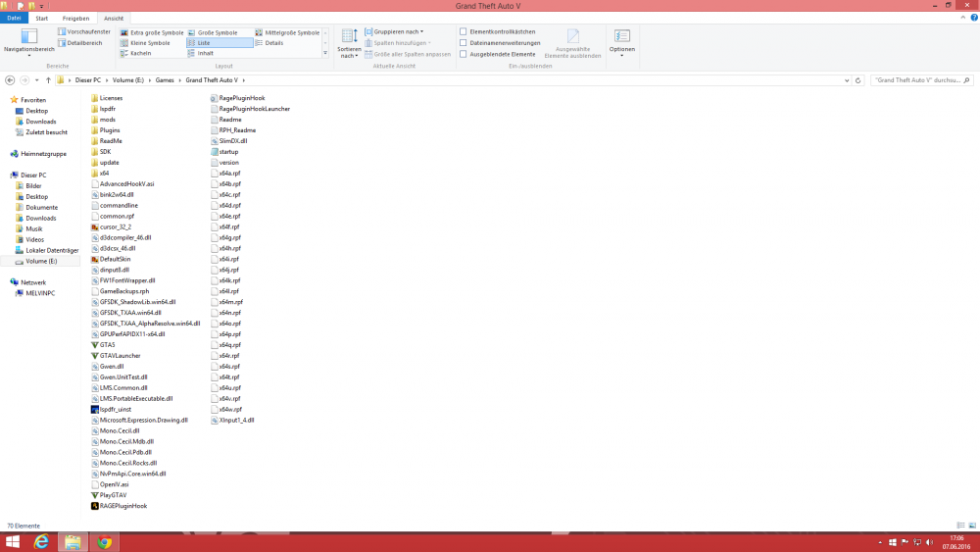The height and width of the screenshot is (552, 980).
Task: Refresh the folder view
Action: [x=858, y=80]
